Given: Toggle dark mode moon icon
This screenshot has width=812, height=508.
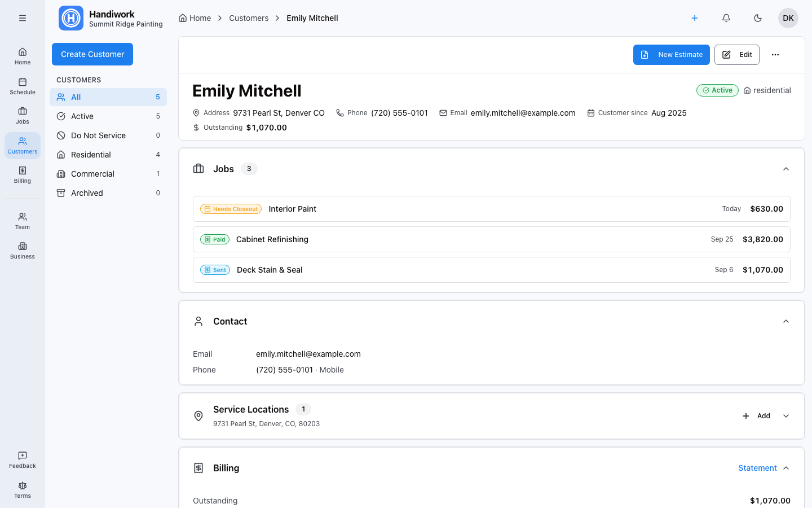Looking at the screenshot, I should pyautogui.click(x=758, y=18).
